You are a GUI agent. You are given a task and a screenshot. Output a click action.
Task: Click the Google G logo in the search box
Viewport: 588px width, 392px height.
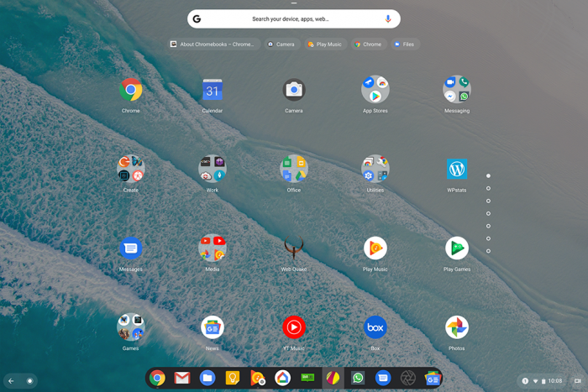pyautogui.click(x=197, y=18)
